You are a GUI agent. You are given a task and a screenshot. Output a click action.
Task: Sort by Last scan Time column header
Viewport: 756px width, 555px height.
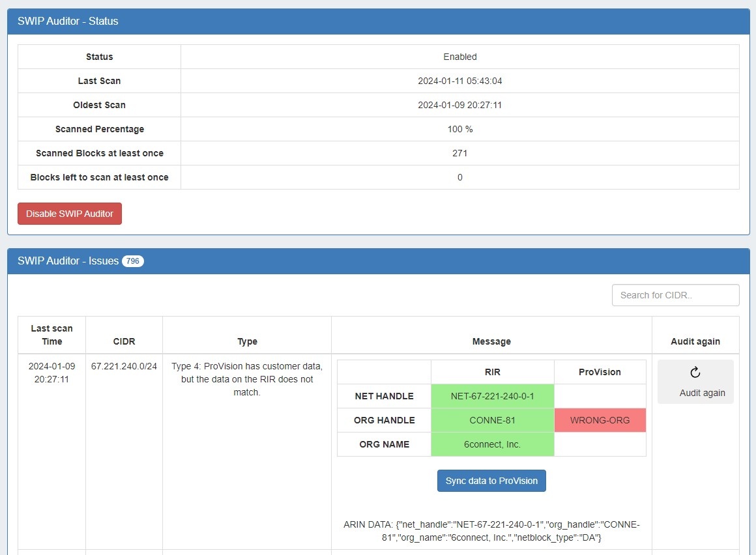(52, 335)
